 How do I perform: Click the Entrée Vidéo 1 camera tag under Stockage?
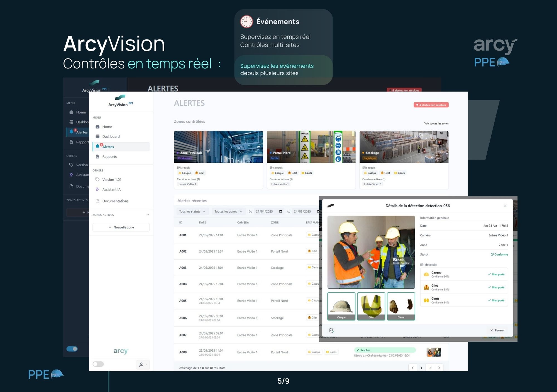(373, 184)
